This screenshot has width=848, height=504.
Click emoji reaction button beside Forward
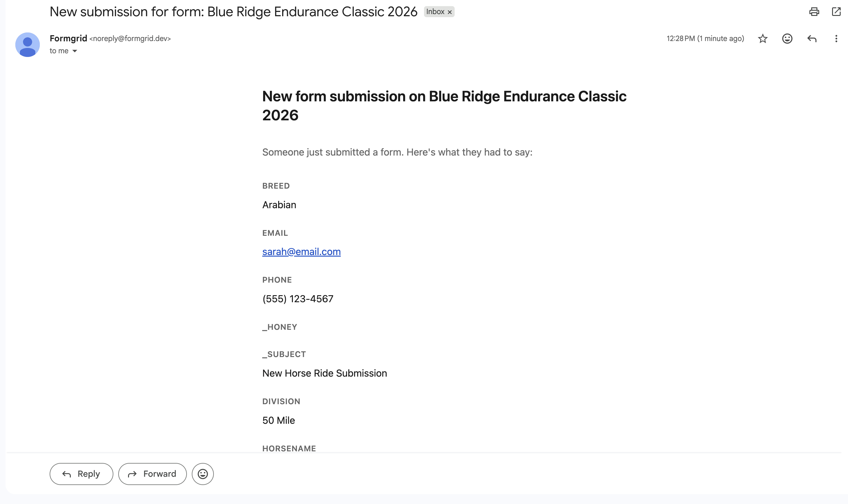tap(203, 474)
